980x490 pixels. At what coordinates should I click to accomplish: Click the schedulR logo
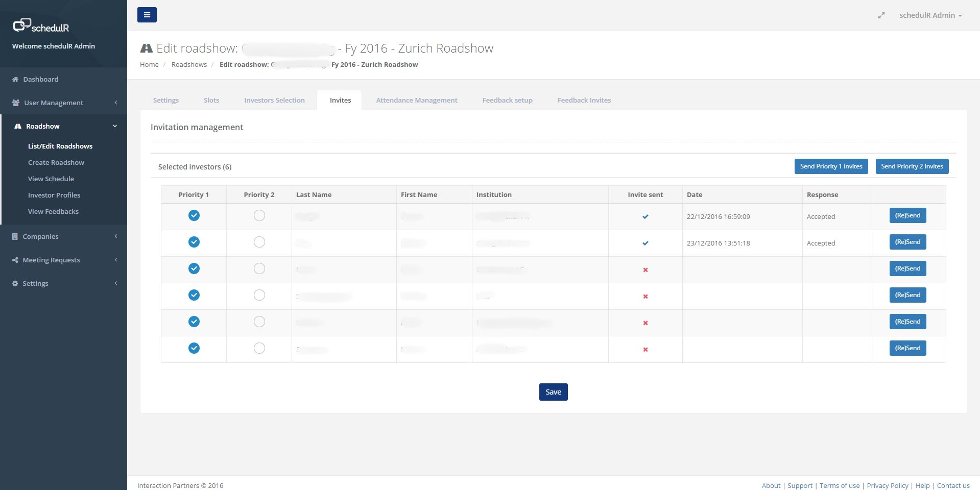[x=42, y=26]
